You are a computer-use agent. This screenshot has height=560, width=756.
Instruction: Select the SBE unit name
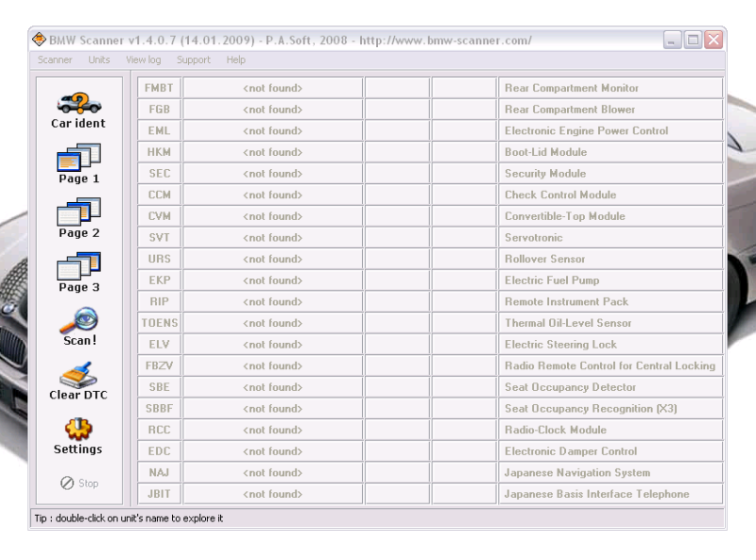coord(159,387)
